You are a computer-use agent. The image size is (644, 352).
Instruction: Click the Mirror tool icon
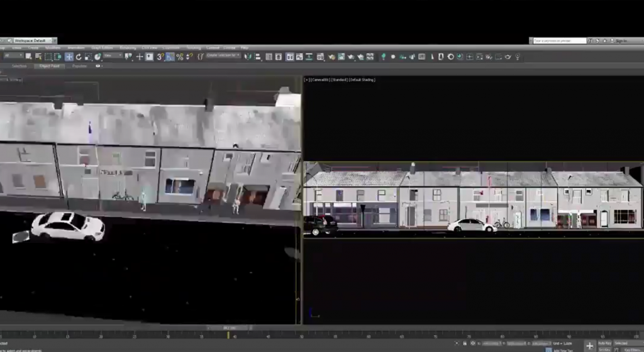(248, 57)
